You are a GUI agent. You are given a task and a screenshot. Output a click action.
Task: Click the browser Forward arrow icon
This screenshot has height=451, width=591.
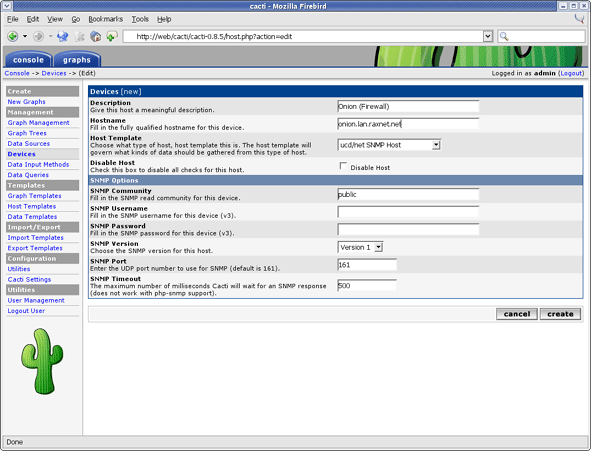pyautogui.click(x=38, y=37)
